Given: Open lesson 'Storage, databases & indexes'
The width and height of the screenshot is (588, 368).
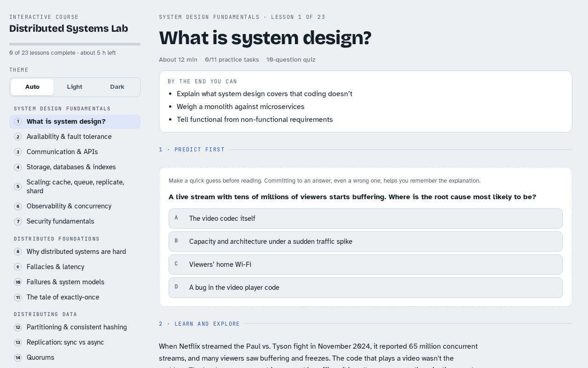Looking at the screenshot, I should 75,167.
